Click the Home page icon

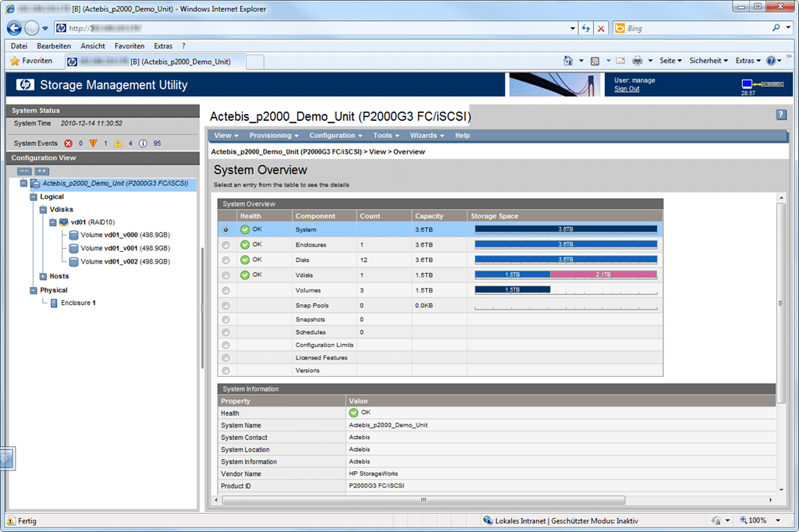[x=568, y=61]
